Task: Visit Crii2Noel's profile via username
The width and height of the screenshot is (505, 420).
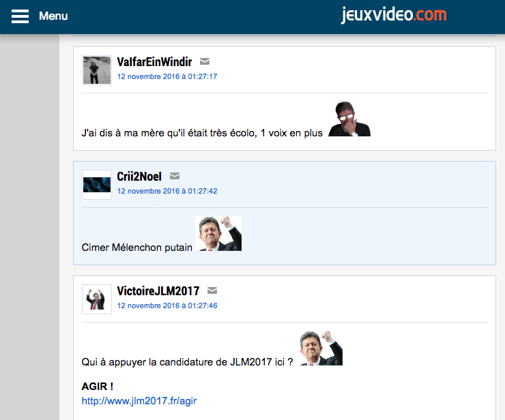Action: coord(139,177)
